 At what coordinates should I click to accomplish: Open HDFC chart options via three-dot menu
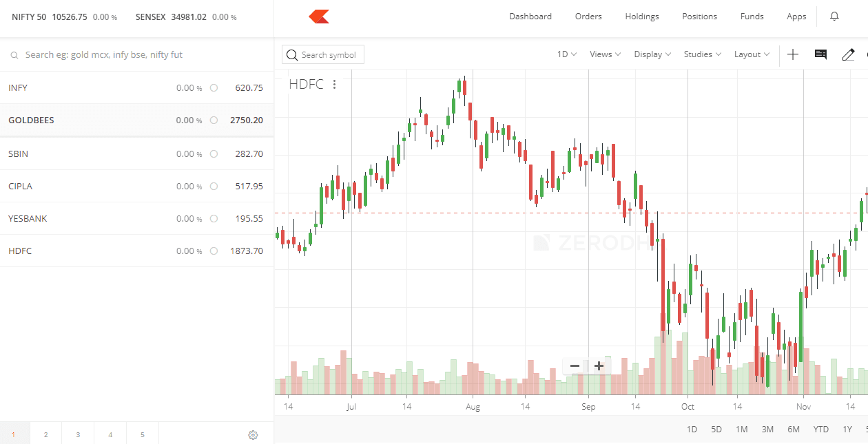(335, 84)
